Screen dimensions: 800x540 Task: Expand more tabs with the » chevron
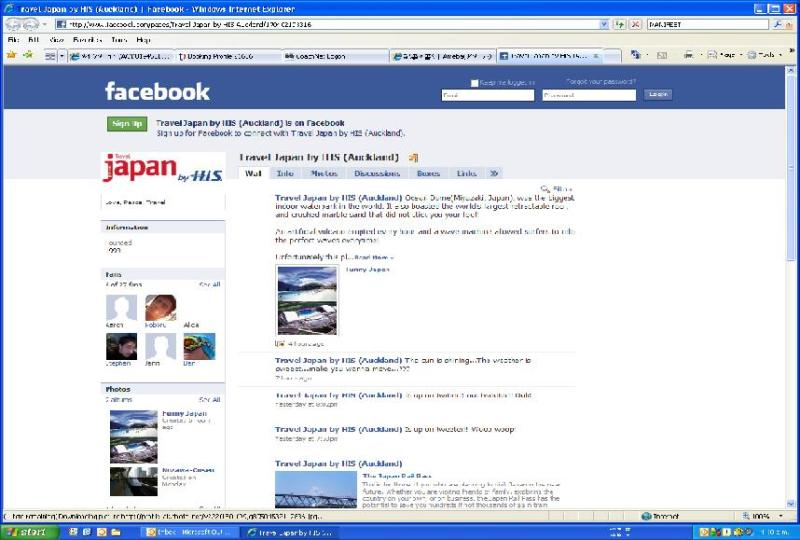pyautogui.click(x=494, y=173)
